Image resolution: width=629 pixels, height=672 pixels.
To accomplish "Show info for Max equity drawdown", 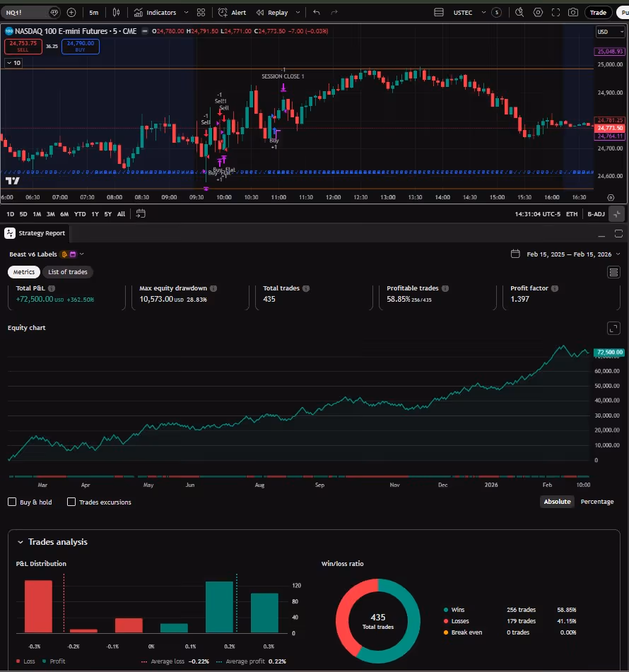I will (x=213, y=288).
